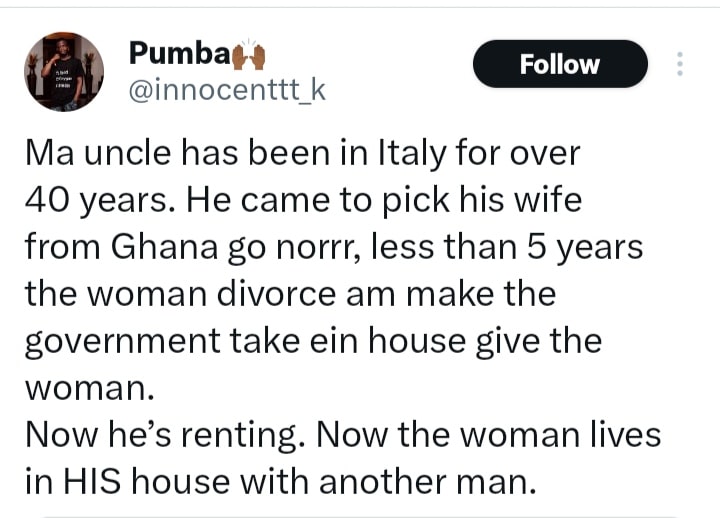The image size is (720, 518).
Task: Open the three-dot more options menu
Action: click(681, 64)
